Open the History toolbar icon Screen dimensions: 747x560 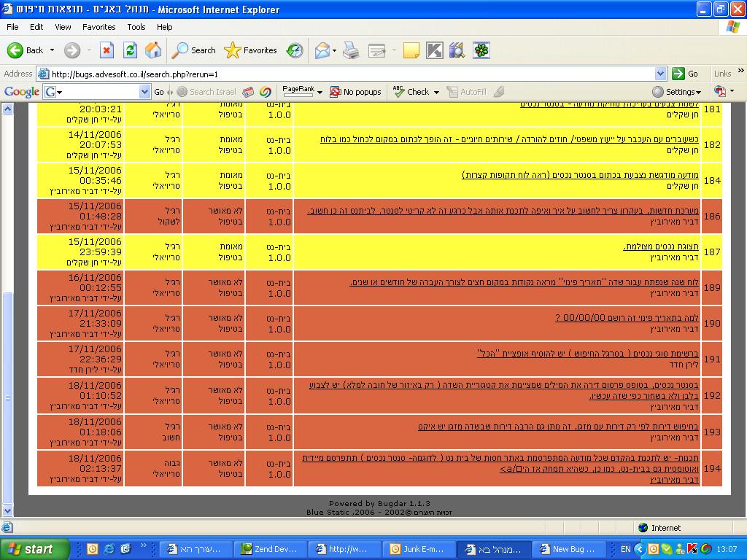tap(295, 50)
